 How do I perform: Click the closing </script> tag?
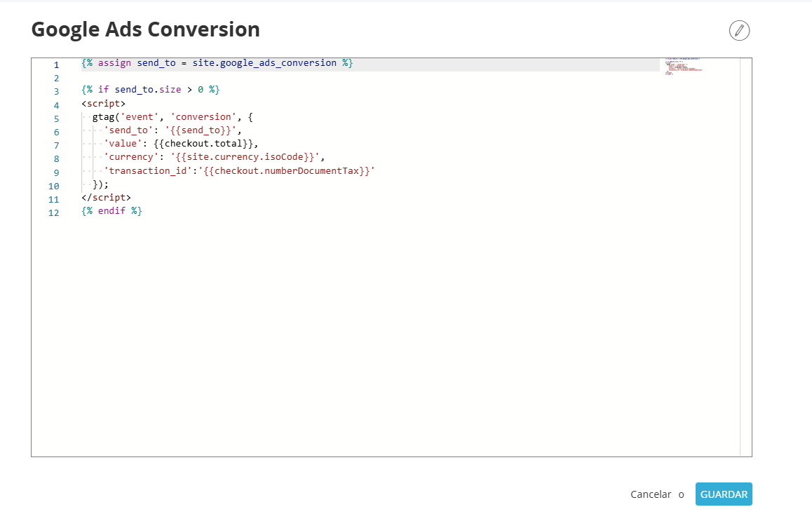(106, 197)
